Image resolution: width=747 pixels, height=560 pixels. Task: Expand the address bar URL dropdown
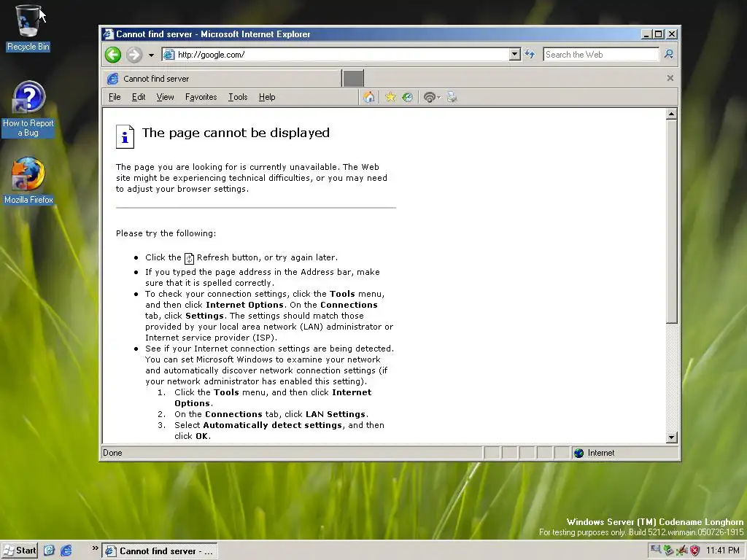[x=514, y=55]
